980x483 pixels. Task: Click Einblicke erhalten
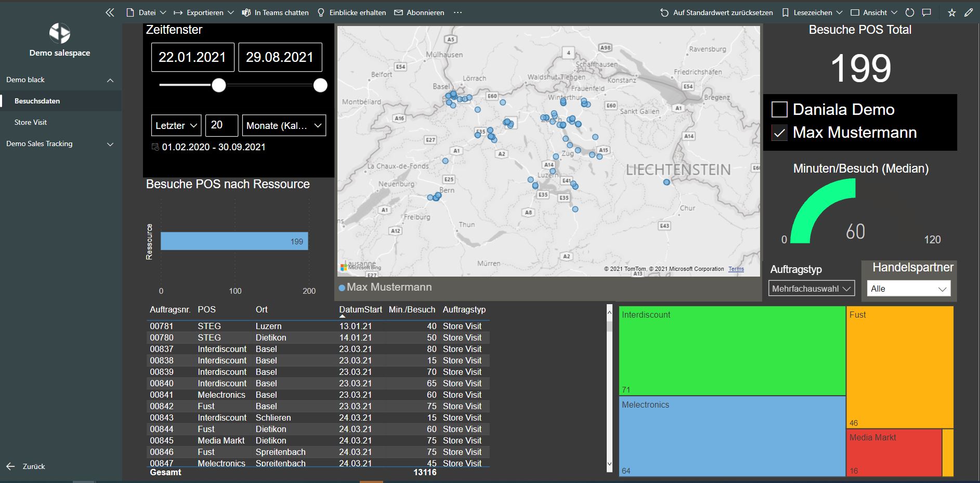pos(351,12)
